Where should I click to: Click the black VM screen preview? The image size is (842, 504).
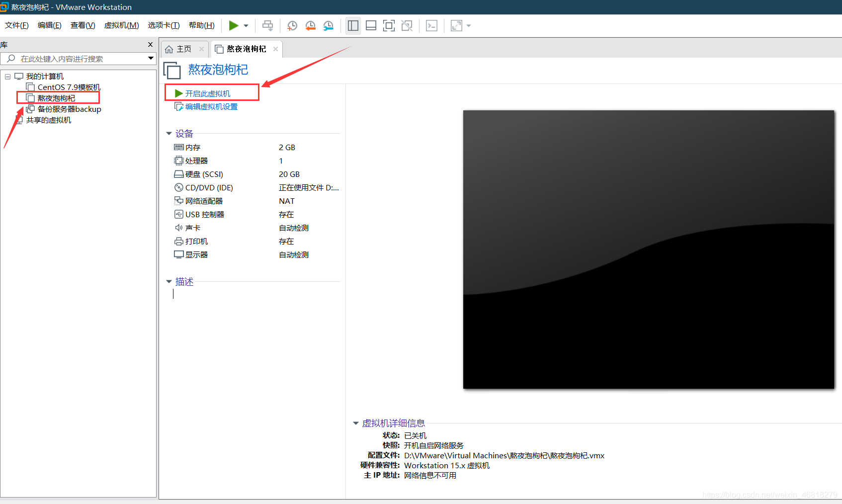pyautogui.click(x=649, y=250)
